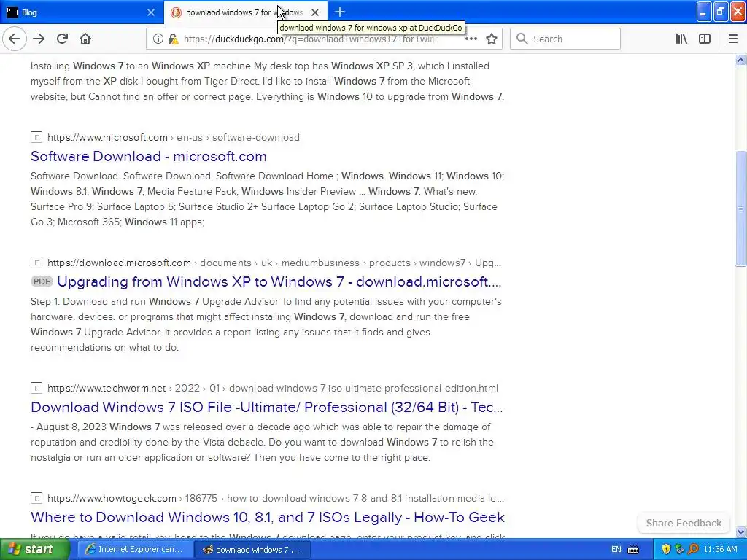Open Download Windows 7 ISO File link
This screenshot has height=560, width=747.
267,407
